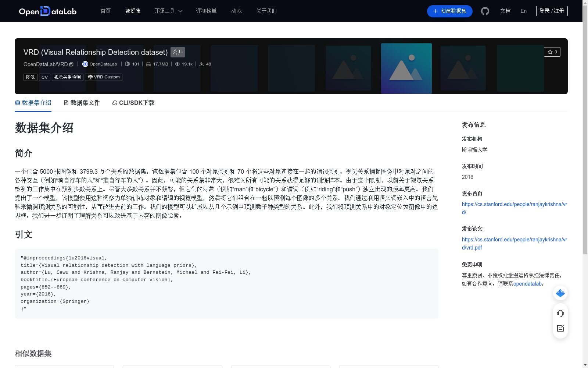
Task: Open the customer support headset icon
Action: click(560, 313)
